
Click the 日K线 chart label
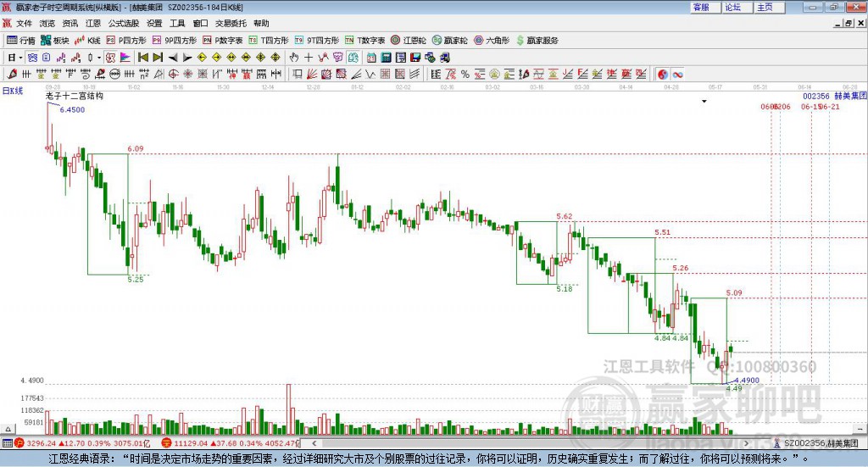pos(13,91)
